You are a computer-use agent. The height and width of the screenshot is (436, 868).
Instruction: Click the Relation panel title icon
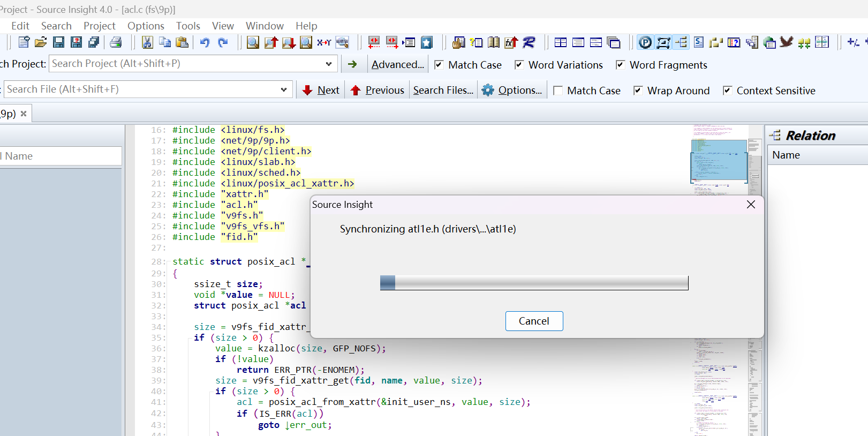[x=775, y=136]
